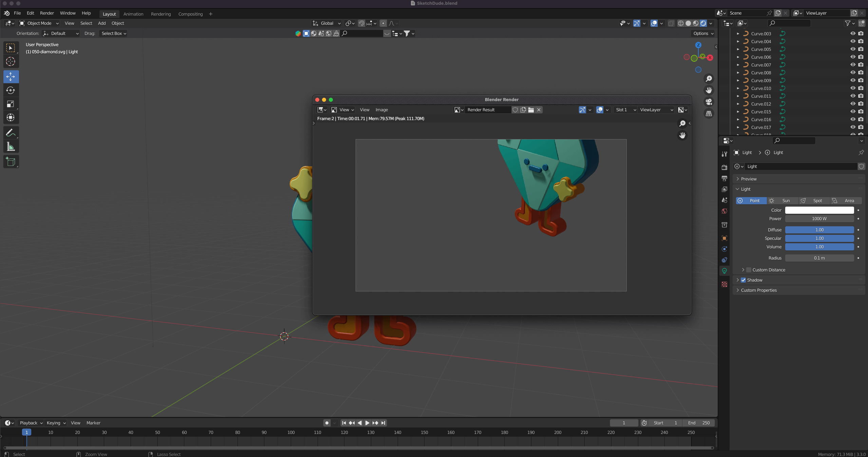868x457 pixels.
Task: Select the Measure tool
Action: (x=11, y=146)
